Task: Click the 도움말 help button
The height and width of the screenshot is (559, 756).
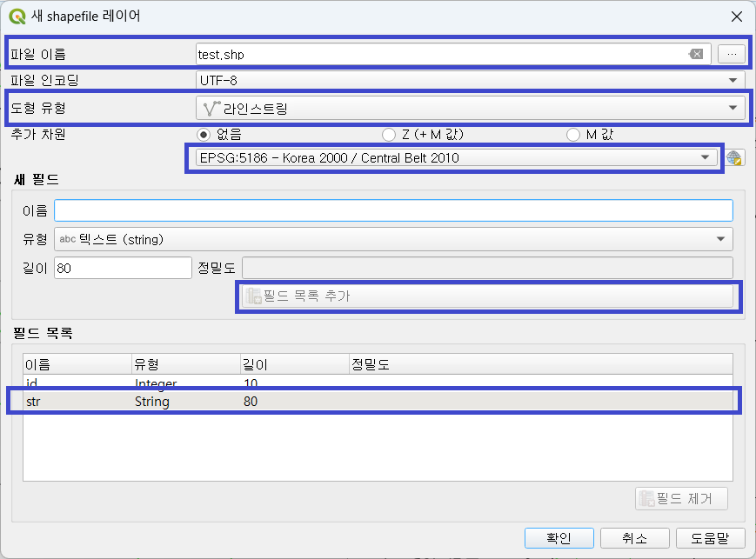Action: (710, 538)
